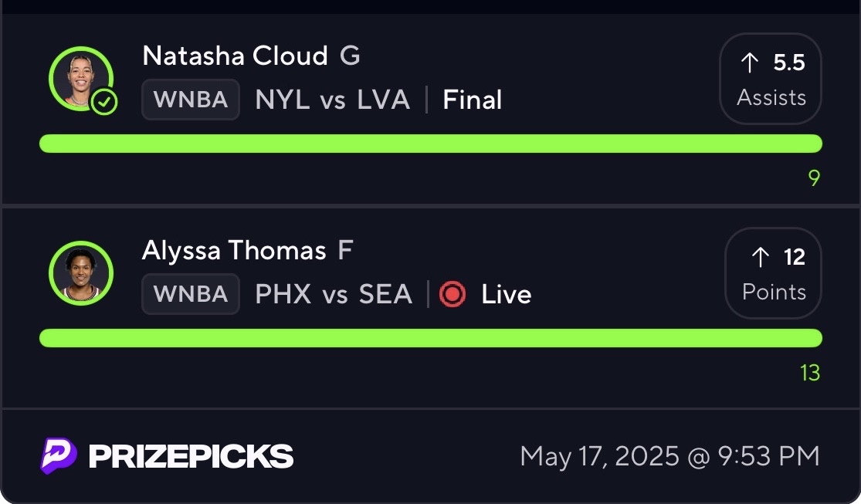Click Alyssa Thomas's points progress bar

(430, 338)
